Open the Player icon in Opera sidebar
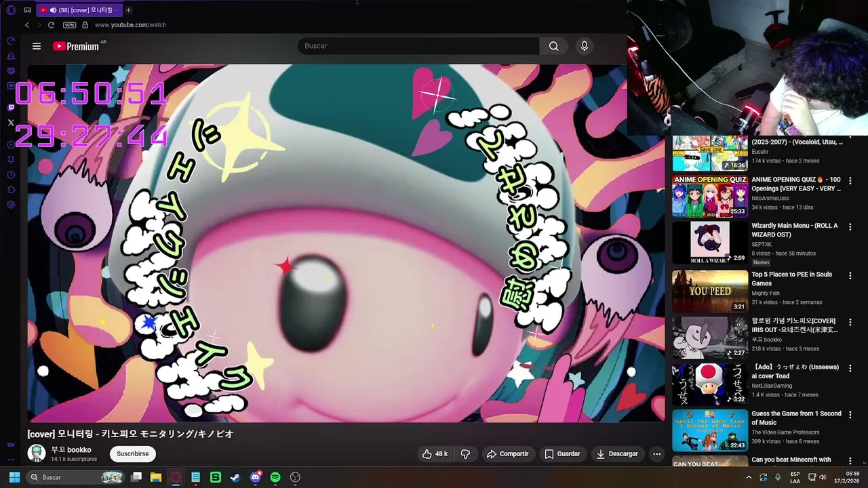The height and width of the screenshot is (488, 868). [x=11, y=144]
